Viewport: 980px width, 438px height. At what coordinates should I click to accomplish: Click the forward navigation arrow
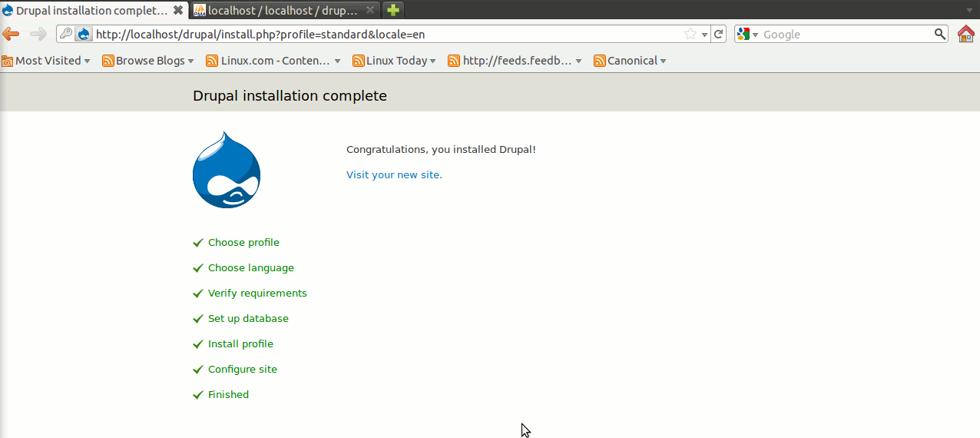coord(38,34)
